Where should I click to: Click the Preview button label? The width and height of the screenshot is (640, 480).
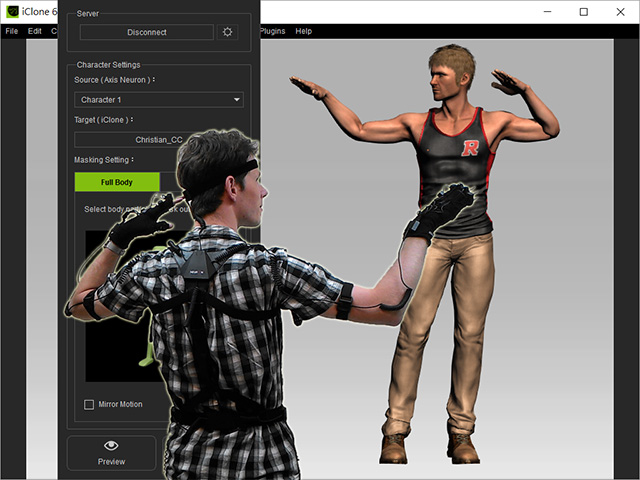111,461
